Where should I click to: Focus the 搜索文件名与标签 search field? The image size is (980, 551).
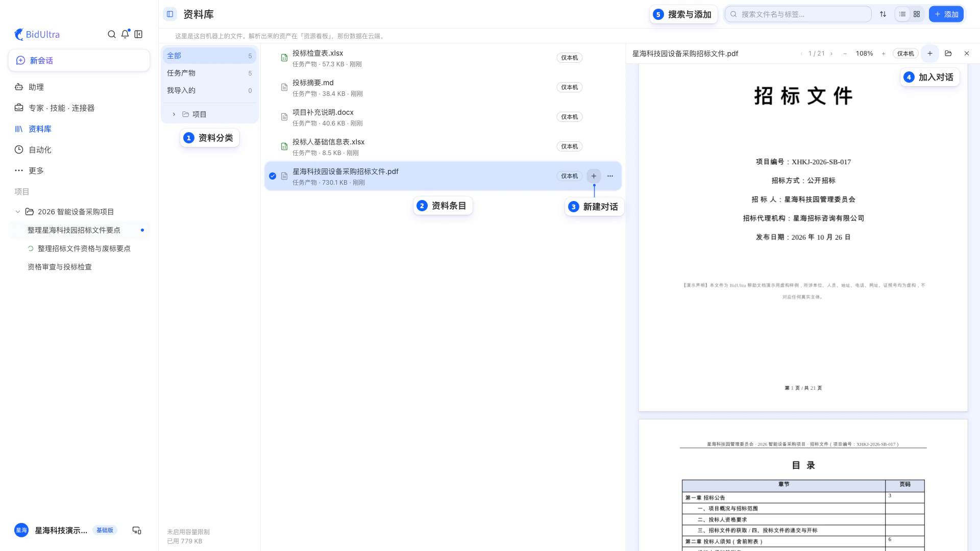pyautogui.click(x=798, y=14)
